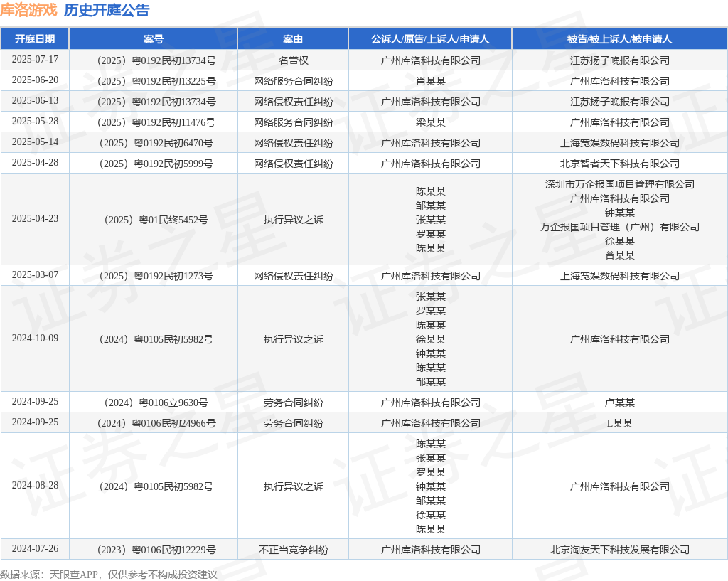Image resolution: width=728 pixels, height=581 pixels.
Task: Click defendant 万企报国项目管理（广州）有限公司
Action: [x=619, y=227]
